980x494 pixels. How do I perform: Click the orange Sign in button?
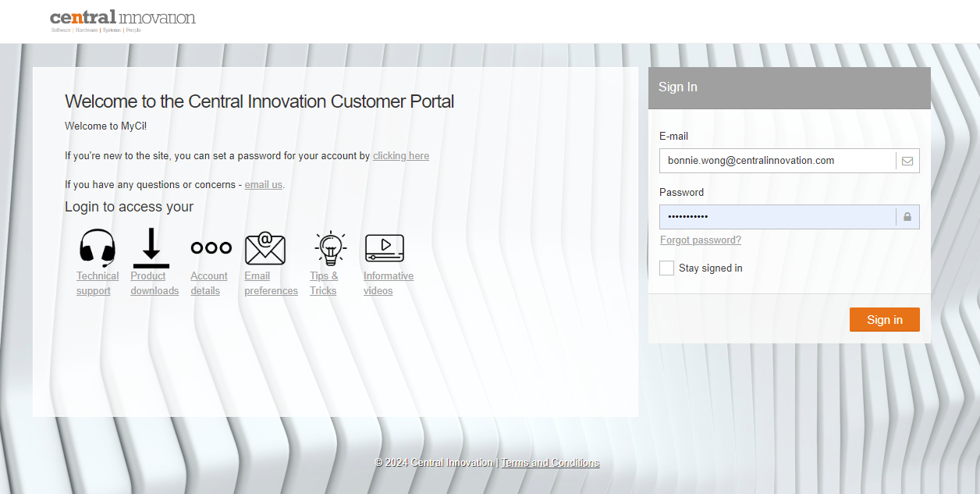click(x=885, y=320)
